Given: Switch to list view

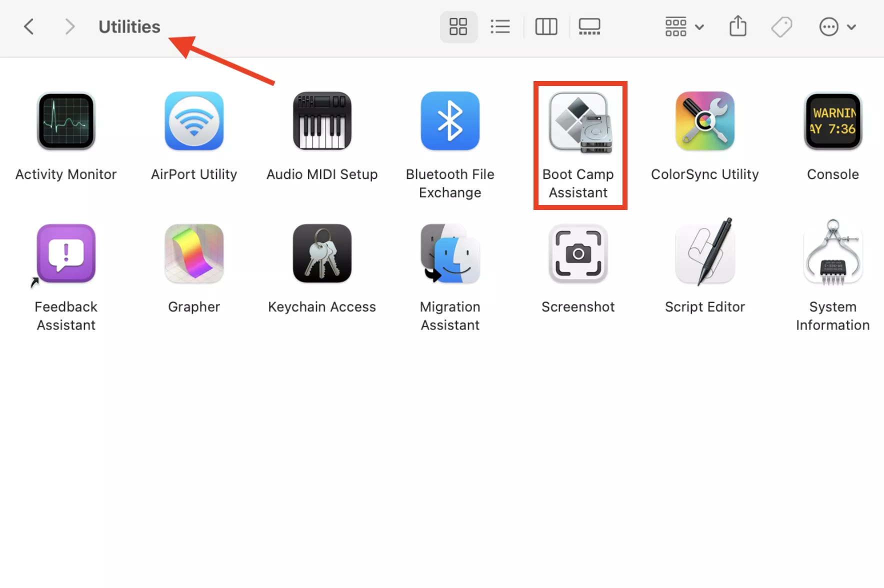Looking at the screenshot, I should point(500,26).
